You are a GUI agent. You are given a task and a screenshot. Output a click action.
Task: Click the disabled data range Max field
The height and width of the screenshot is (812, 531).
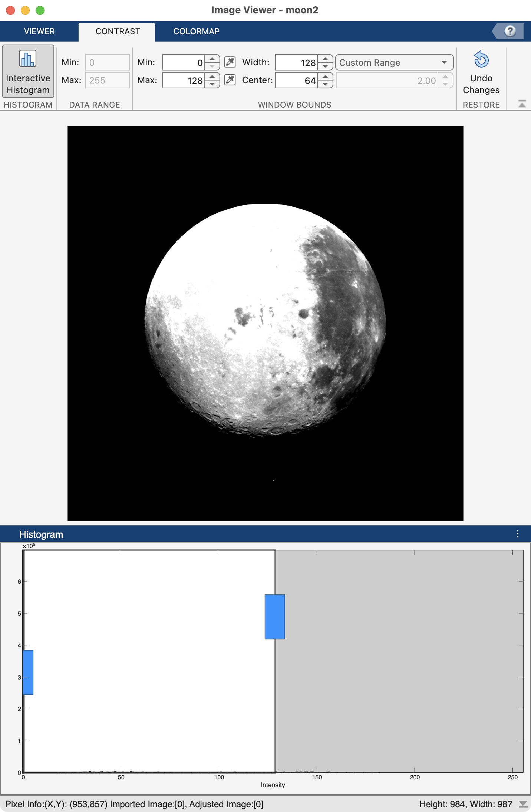[108, 80]
